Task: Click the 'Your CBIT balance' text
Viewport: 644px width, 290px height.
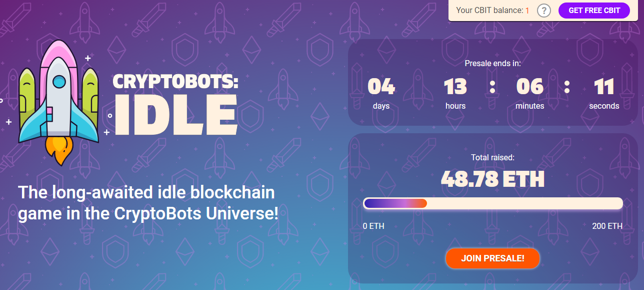Action: 489,11
